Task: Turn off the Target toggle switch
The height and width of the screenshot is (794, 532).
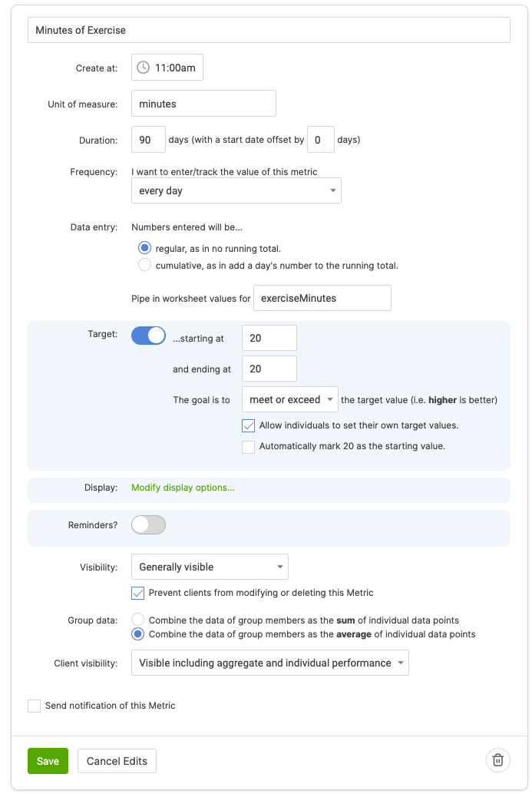Action: click(x=148, y=336)
